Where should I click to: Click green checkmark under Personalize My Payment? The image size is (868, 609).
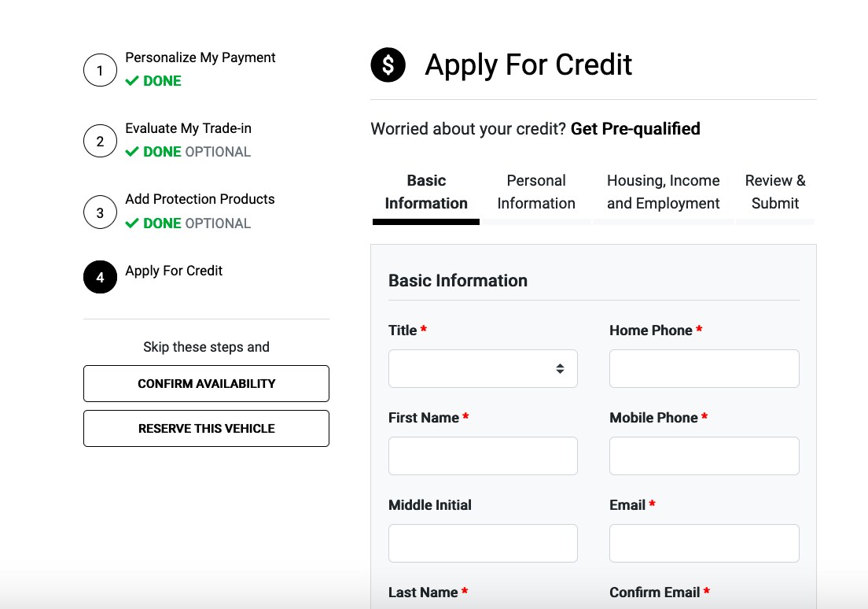tap(132, 81)
